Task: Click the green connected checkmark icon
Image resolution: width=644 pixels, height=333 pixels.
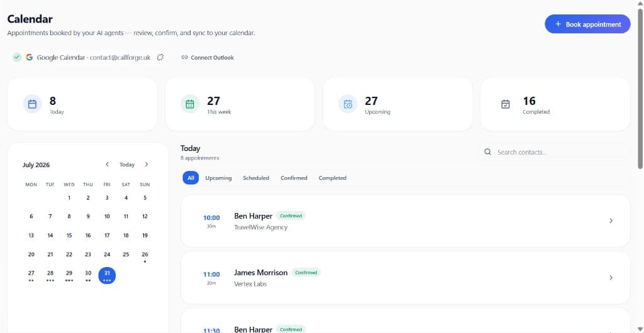Action: pyautogui.click(x=17, y=57)
